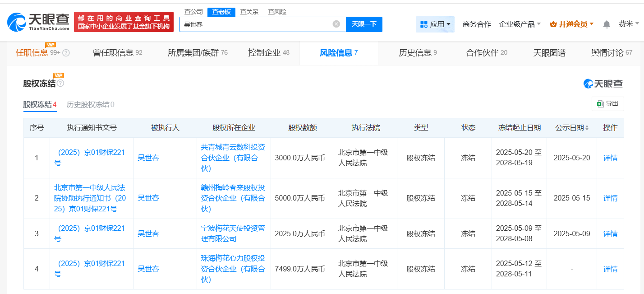
Task: Open 商务合作 link in header
Action: click(x=477, y=24)
